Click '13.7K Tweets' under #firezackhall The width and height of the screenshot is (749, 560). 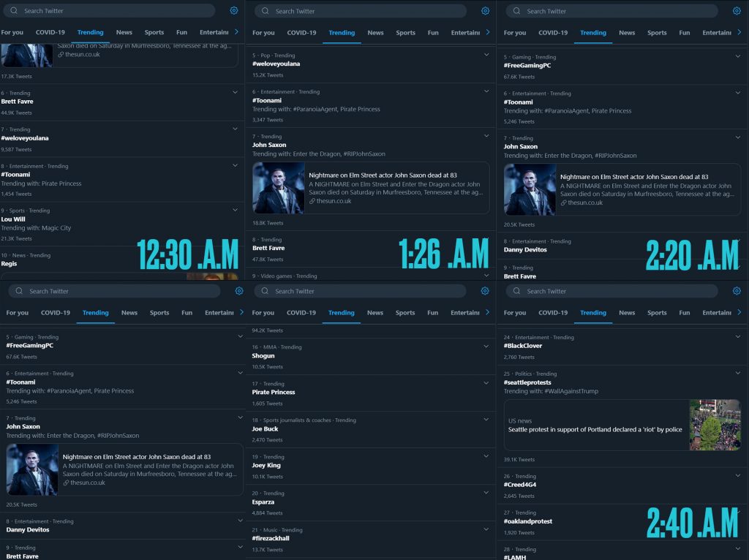tap(268, 550)
